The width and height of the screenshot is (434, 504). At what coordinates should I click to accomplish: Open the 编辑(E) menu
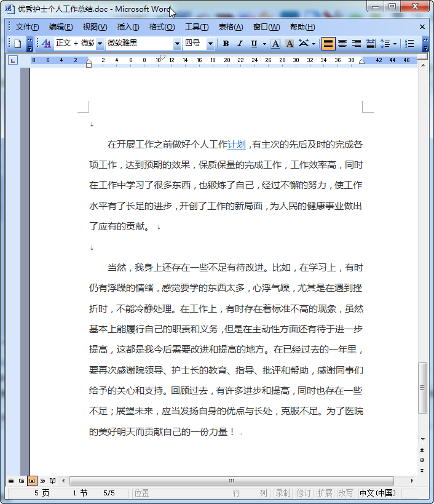pos(61,27)
